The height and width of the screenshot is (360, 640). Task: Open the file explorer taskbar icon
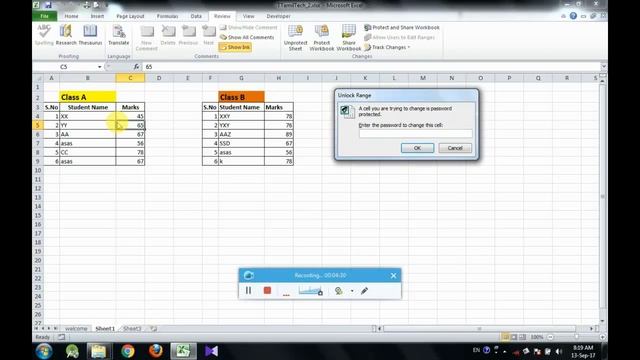[98, 351]
